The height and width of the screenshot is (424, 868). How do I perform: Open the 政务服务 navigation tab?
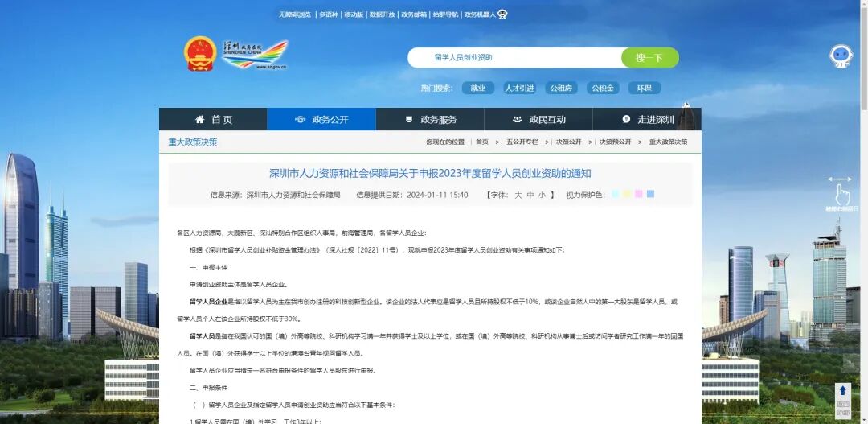430,119
